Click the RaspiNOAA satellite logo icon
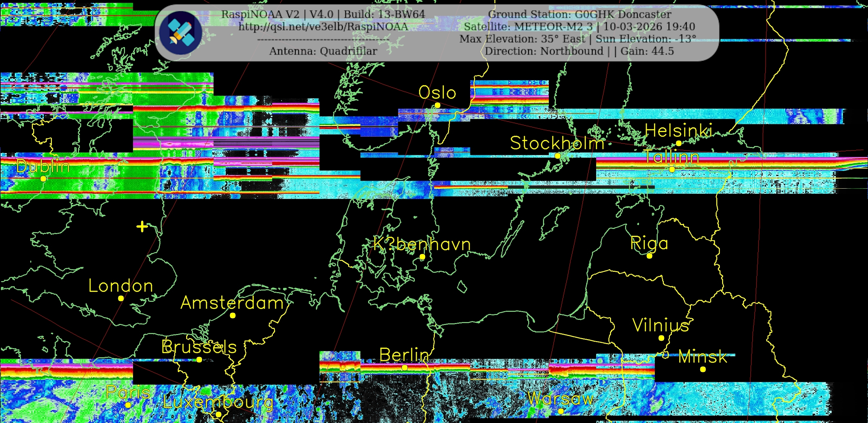The image size is (868, 423). tap(181, 33)
